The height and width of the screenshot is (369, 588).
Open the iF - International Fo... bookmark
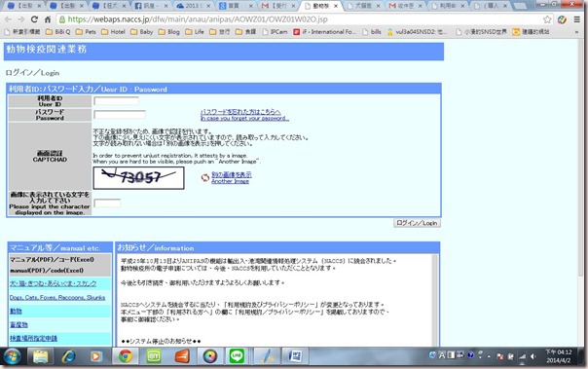click(x=325, y=32)
